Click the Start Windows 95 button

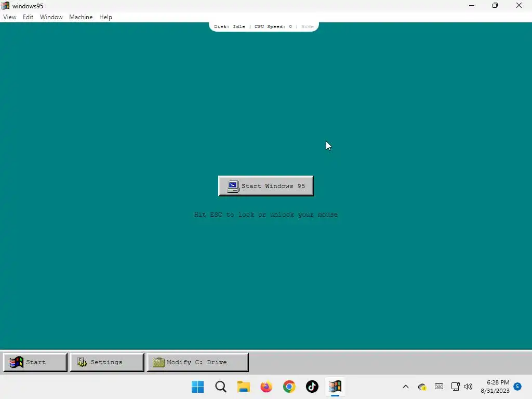tap(265, 186)
